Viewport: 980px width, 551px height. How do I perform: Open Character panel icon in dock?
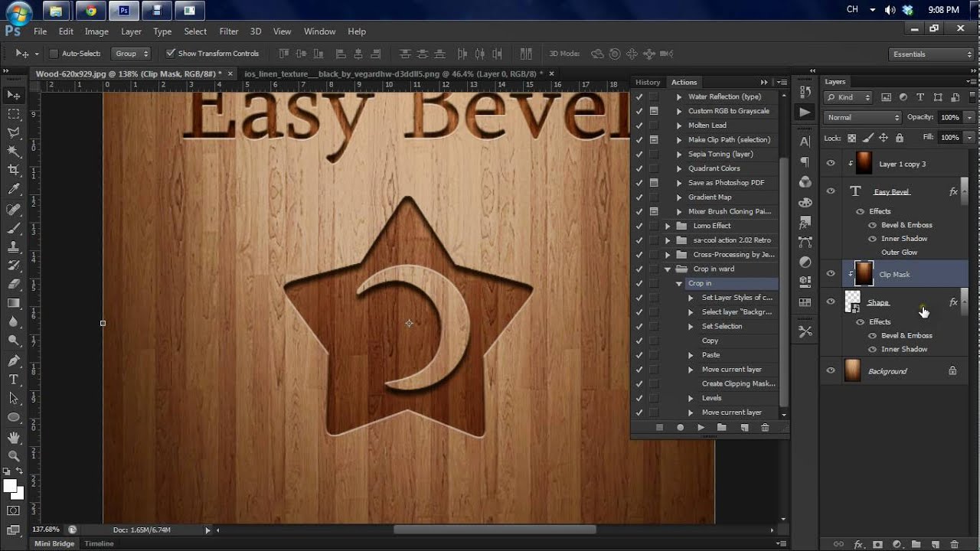coord(805,142)
